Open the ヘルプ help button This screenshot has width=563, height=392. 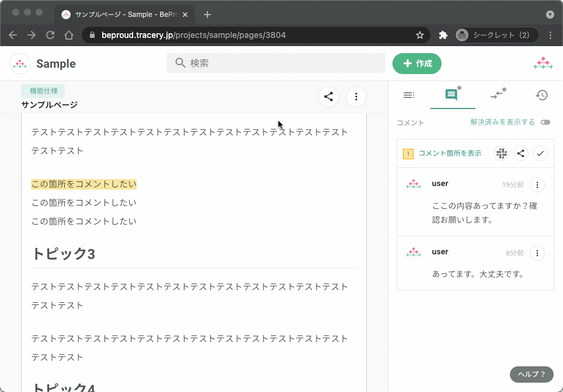(x=531, y=374)
